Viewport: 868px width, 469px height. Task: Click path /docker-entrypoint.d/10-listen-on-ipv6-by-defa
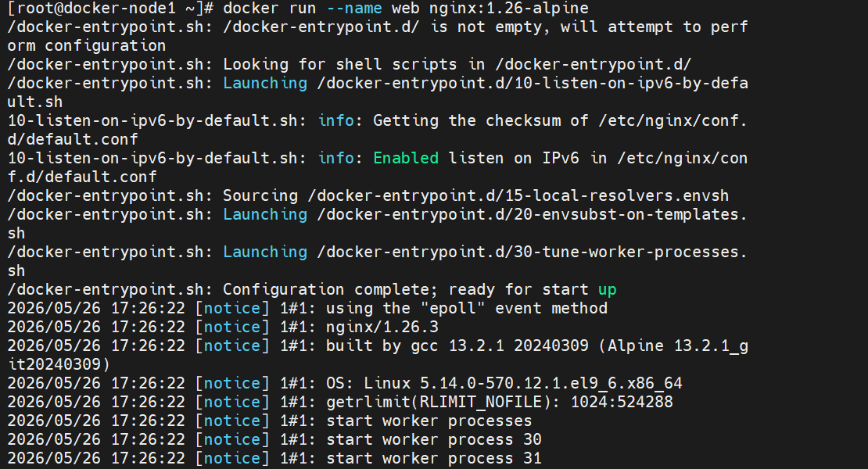click(x=533, y=84)
